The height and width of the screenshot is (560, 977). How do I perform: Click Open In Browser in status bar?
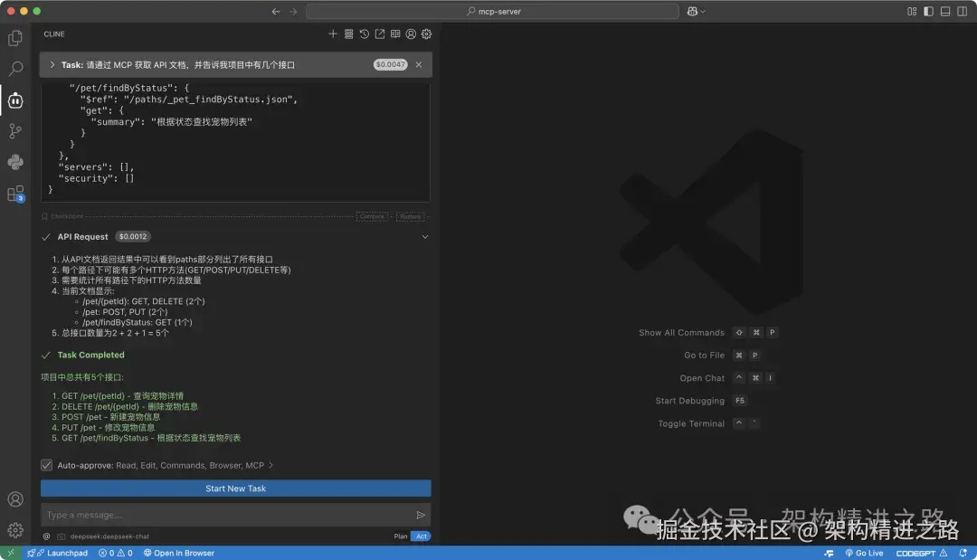[x=179, y=553]
